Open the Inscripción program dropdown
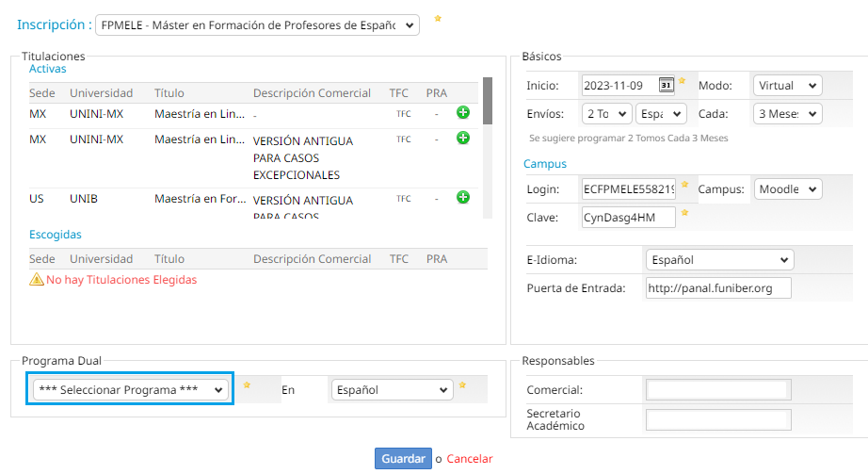868x474 pixels. tap(258, 25)
